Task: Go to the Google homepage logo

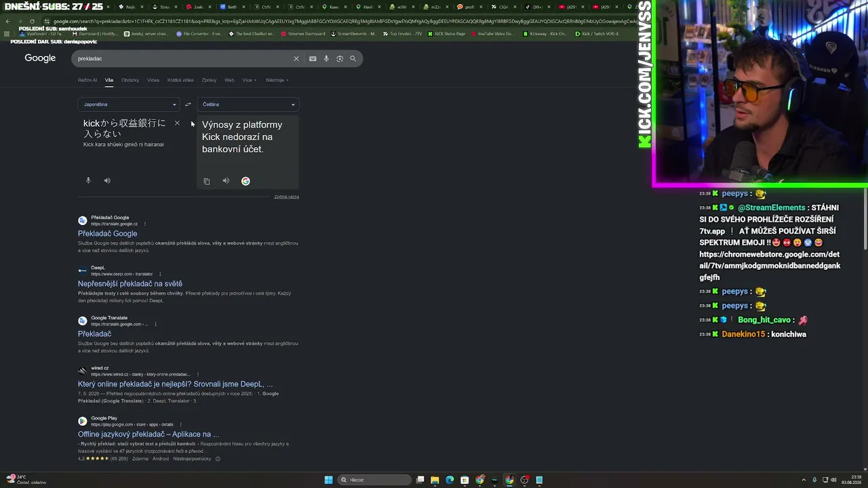Action: pos(40,58)
